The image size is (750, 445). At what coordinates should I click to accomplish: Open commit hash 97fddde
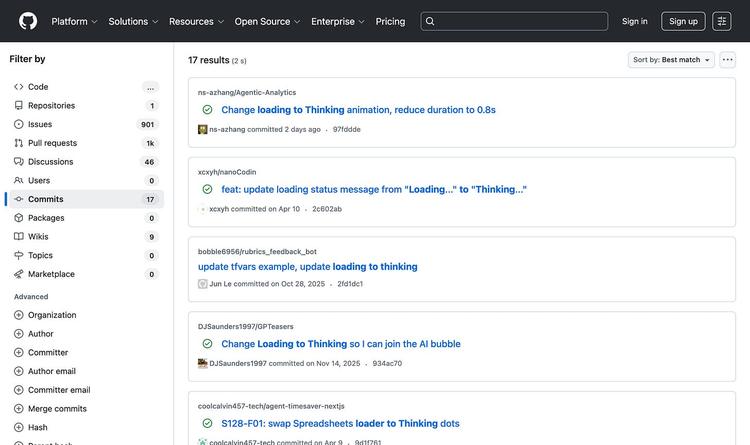[x=347, y=129]
